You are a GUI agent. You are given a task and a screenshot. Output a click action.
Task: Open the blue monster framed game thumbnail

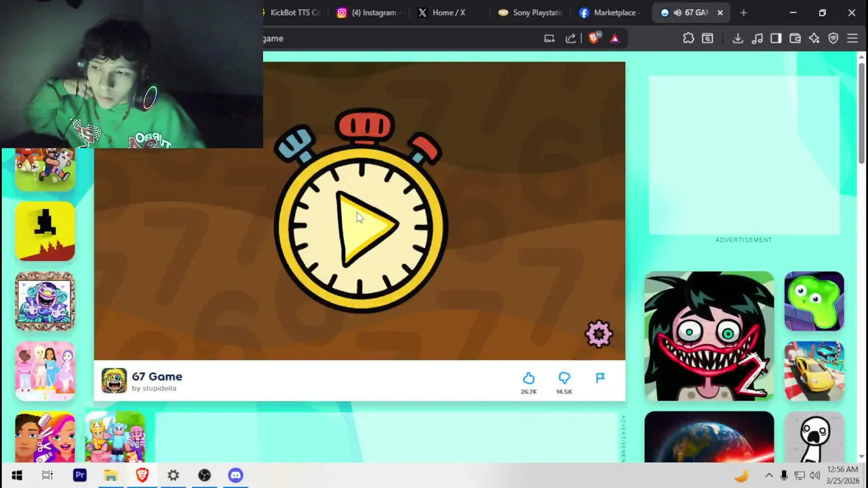click(45, 301)
